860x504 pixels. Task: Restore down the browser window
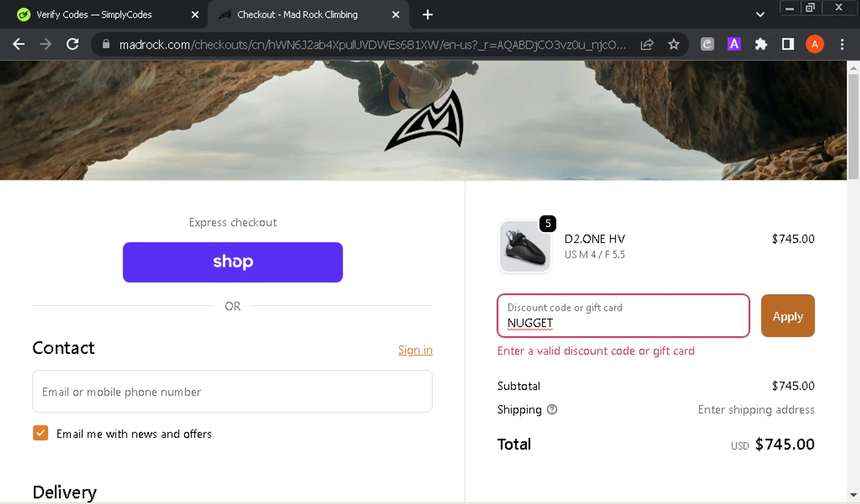coord(810,8)
